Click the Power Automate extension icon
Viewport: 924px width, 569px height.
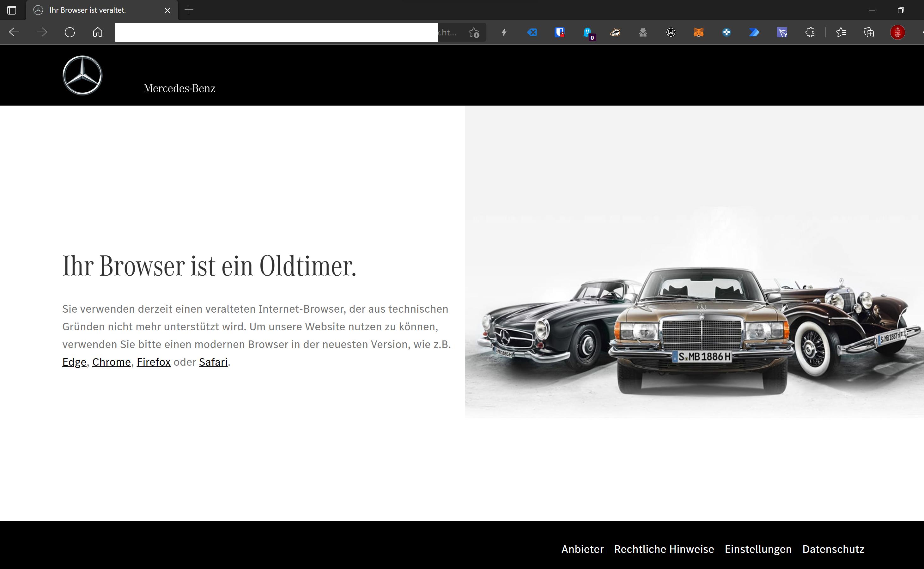754,32
